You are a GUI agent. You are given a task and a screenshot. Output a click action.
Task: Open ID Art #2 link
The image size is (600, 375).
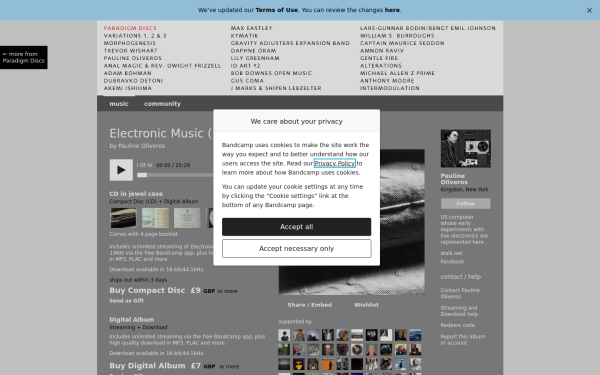click(x=245, y=65)
